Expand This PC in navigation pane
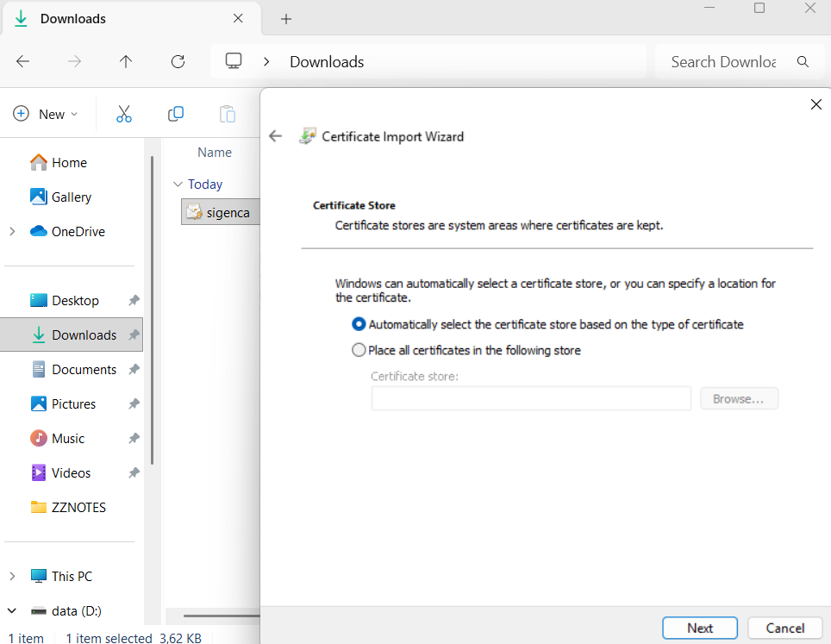This screenshot has height=644, width=831. click(12, 576)
